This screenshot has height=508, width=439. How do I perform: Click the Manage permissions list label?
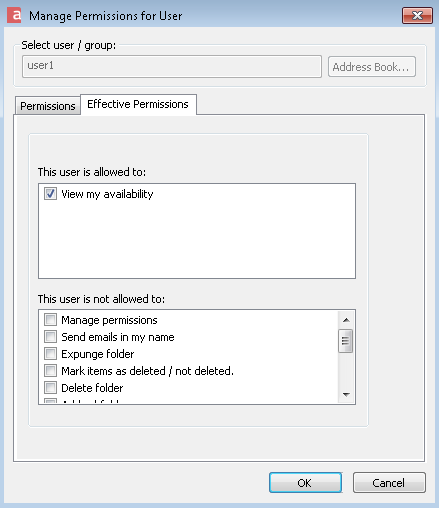pos(109,320)
